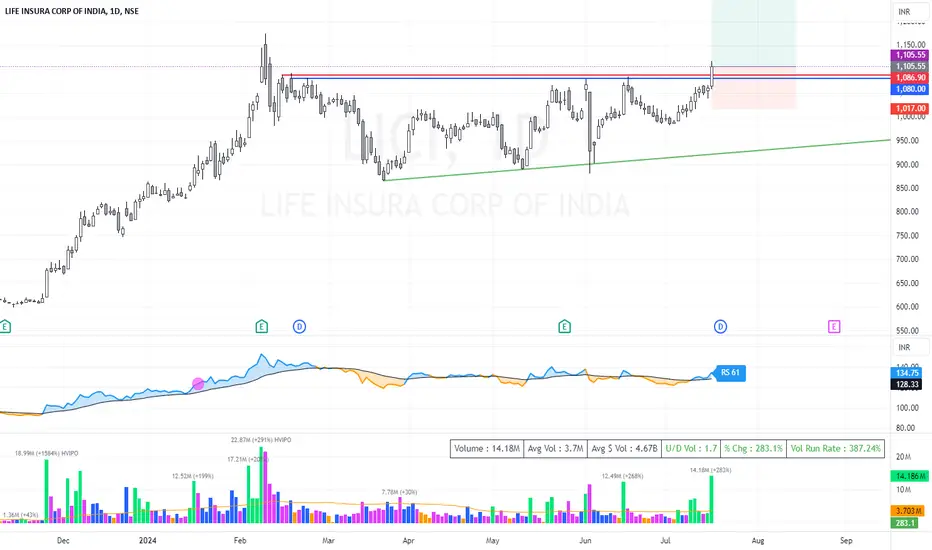Click the 1,150.00 price scale value

point(911,45)
